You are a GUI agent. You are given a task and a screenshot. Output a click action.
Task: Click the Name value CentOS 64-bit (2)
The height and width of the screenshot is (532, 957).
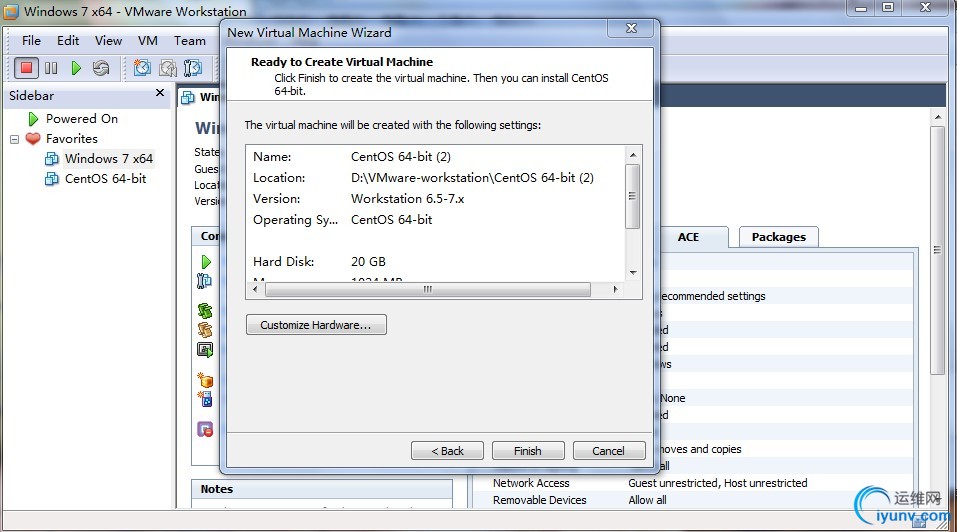(400, 157)
